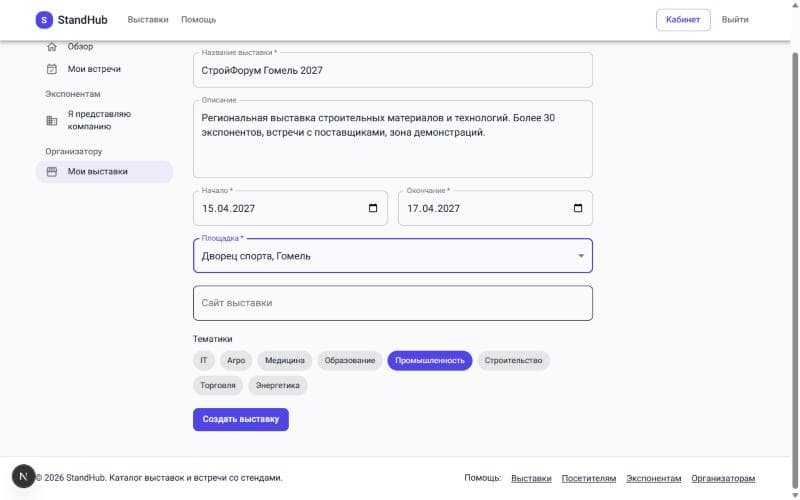800x500 pixels.
Task: Click the home icon beside Обзор
Action: click(52, 47)
